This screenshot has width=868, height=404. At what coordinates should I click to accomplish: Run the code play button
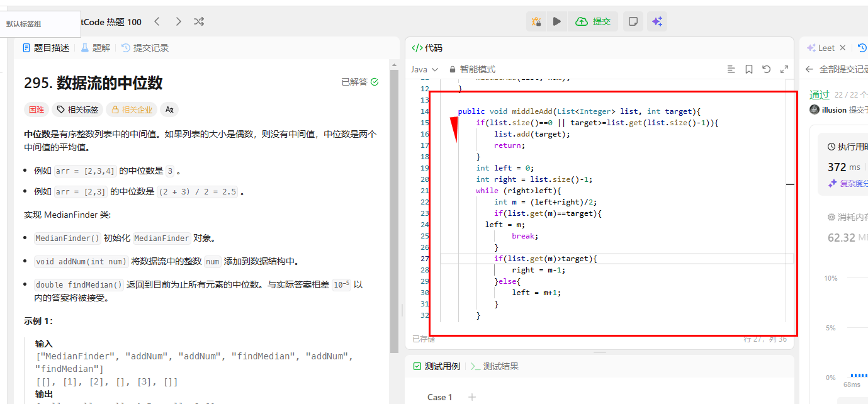click(557, 21)
